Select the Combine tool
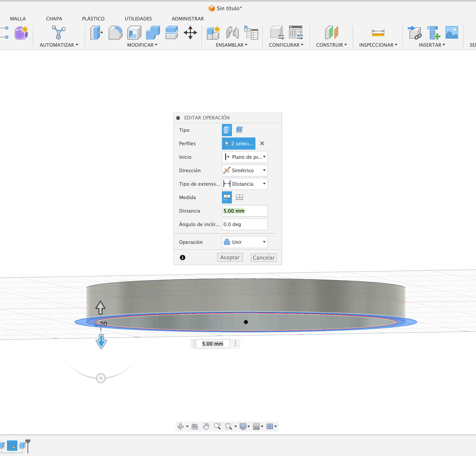The height and width of the screenshot is (456, 476). tap(153, 33)
